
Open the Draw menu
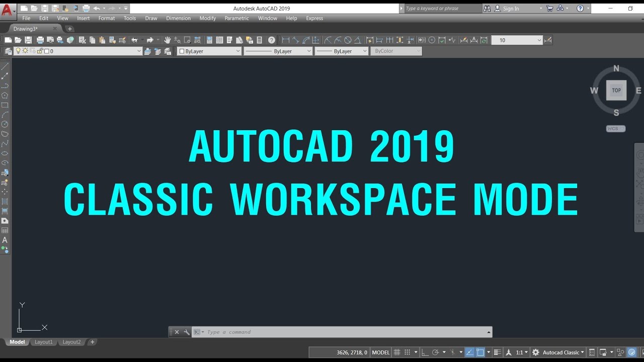151,18
